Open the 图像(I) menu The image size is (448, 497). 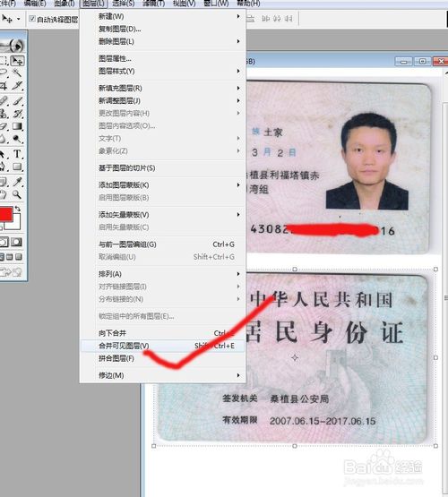point(65,4)
